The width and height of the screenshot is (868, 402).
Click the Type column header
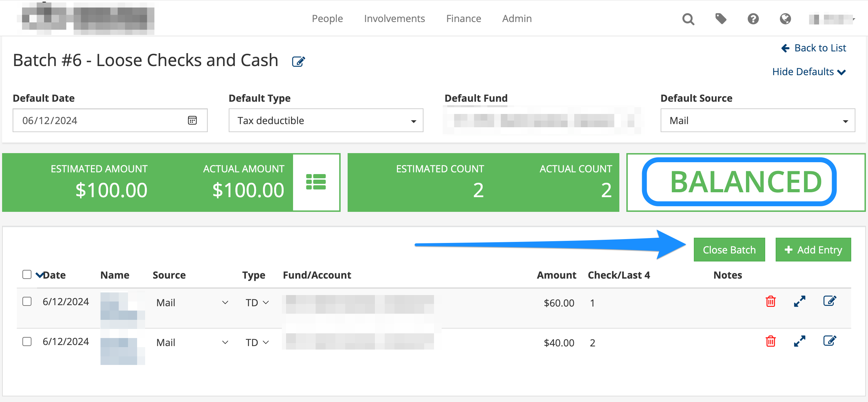point(254,275)
